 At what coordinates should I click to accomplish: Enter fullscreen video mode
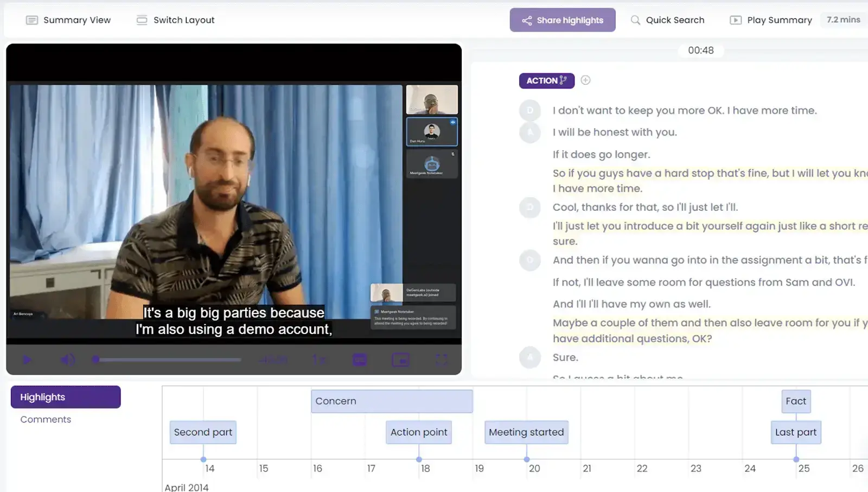tap(442, 359)
